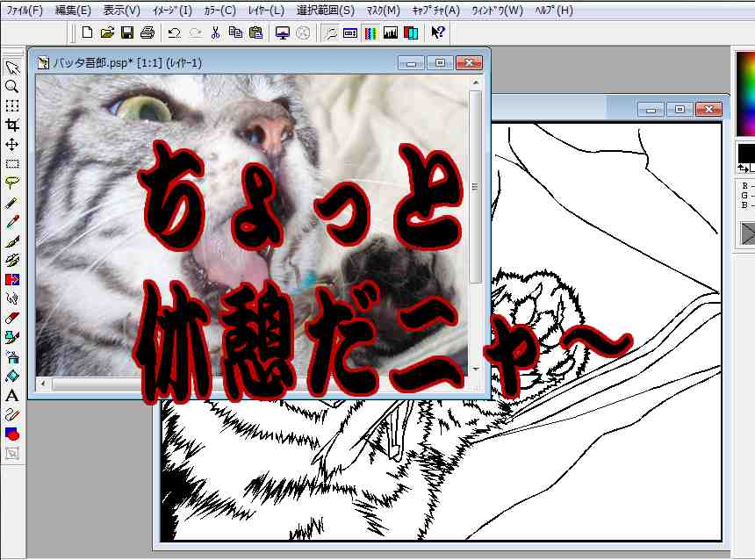Toggle the histogram window button

coord(391,33)
